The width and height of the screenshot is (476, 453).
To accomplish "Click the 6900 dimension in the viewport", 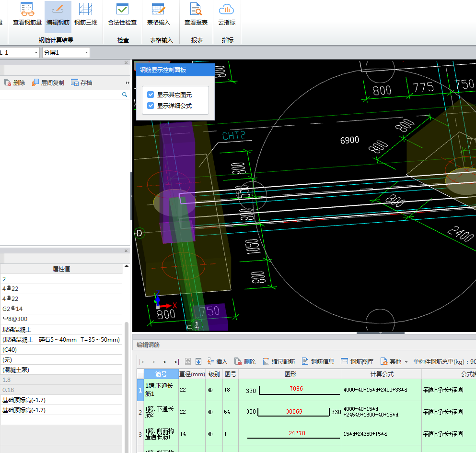I will (x=349, y=140).
